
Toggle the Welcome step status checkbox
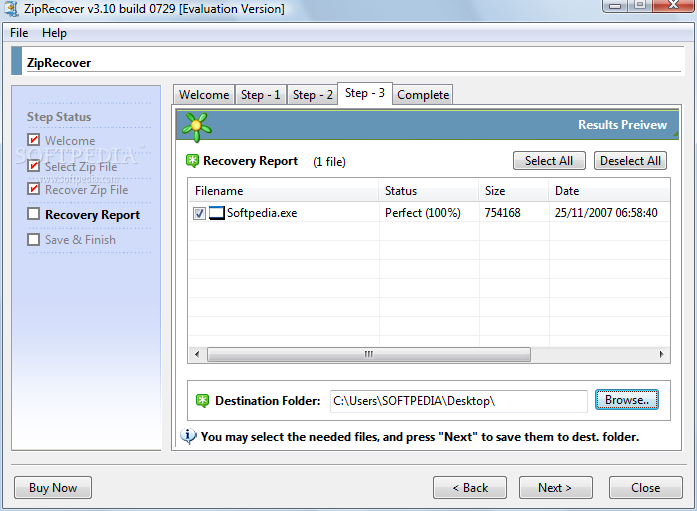point(34,140)
